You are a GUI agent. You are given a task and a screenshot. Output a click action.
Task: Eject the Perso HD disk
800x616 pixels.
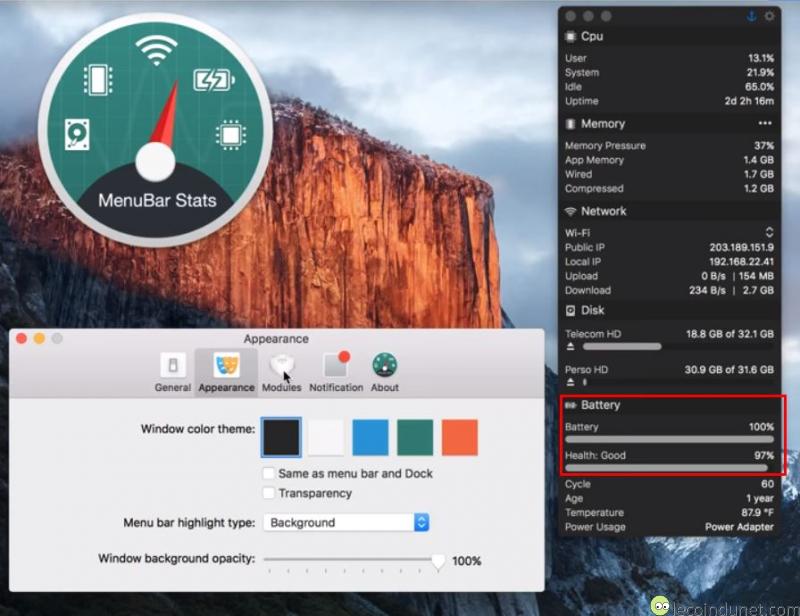pos(570,382)
